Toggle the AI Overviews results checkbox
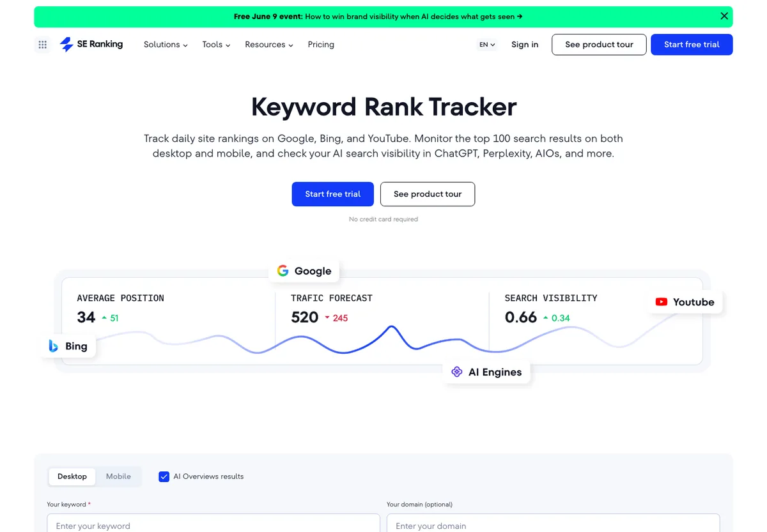 pos(164,476)
